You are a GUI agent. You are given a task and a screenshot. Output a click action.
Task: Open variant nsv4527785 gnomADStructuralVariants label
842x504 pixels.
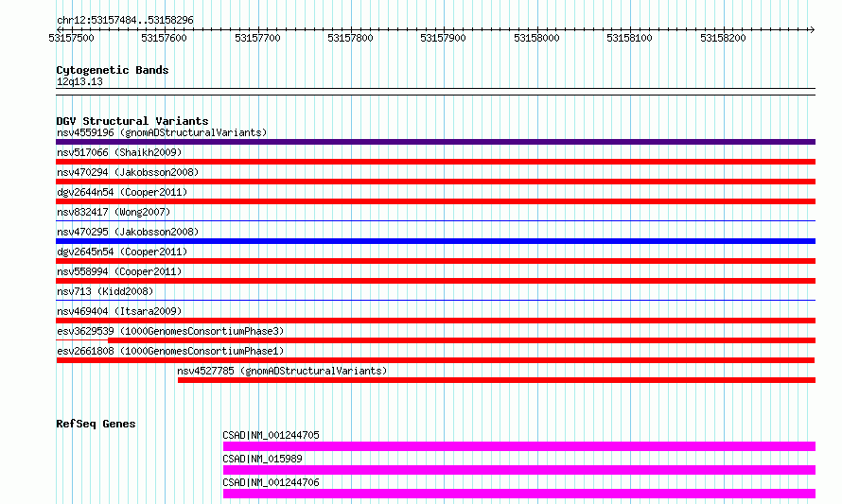(282, 371)
